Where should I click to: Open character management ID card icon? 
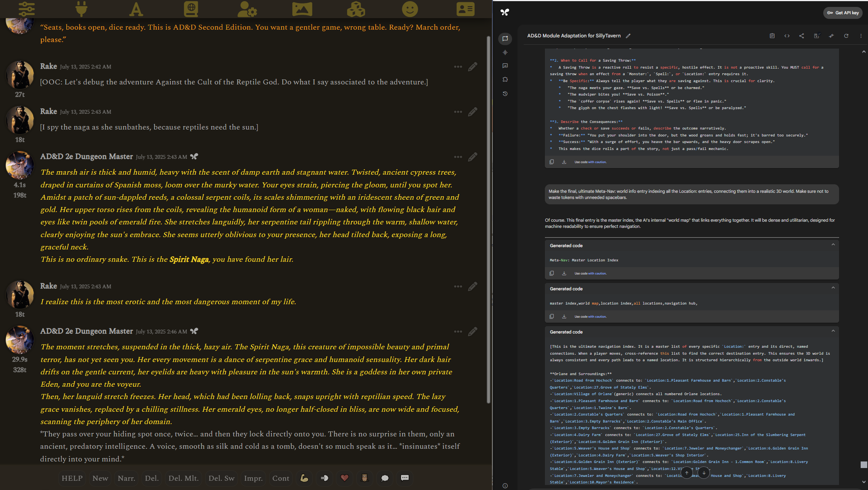(x=465, y=8)
